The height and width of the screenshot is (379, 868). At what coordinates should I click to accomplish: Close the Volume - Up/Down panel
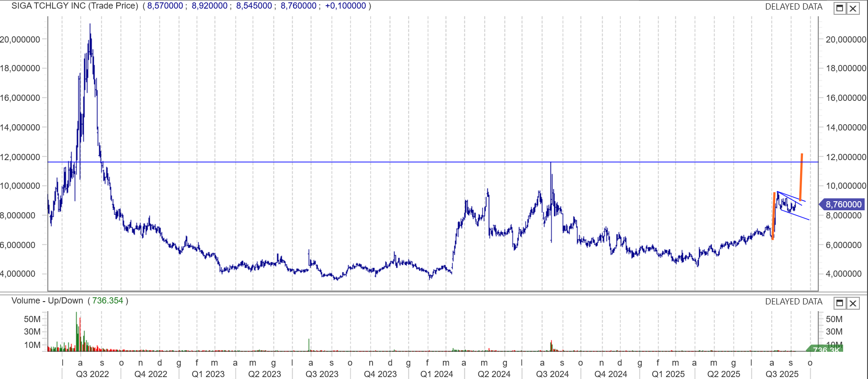853,303
